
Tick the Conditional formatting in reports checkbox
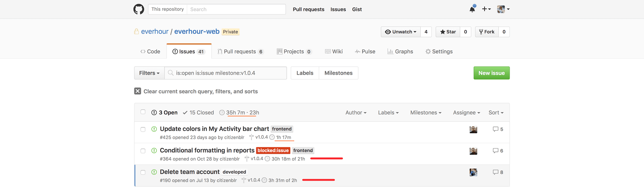coord(143,151)
